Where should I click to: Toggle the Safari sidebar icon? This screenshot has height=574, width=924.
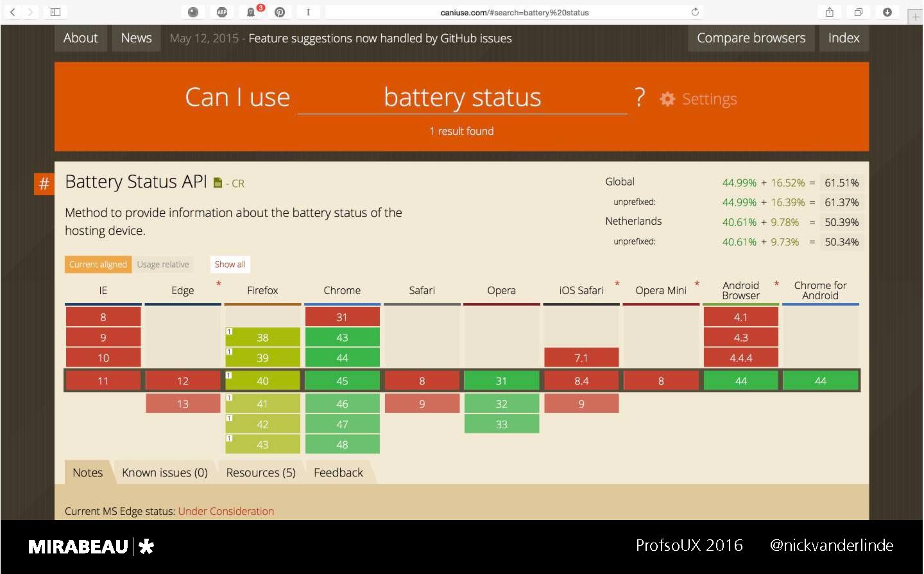point(55,12)
